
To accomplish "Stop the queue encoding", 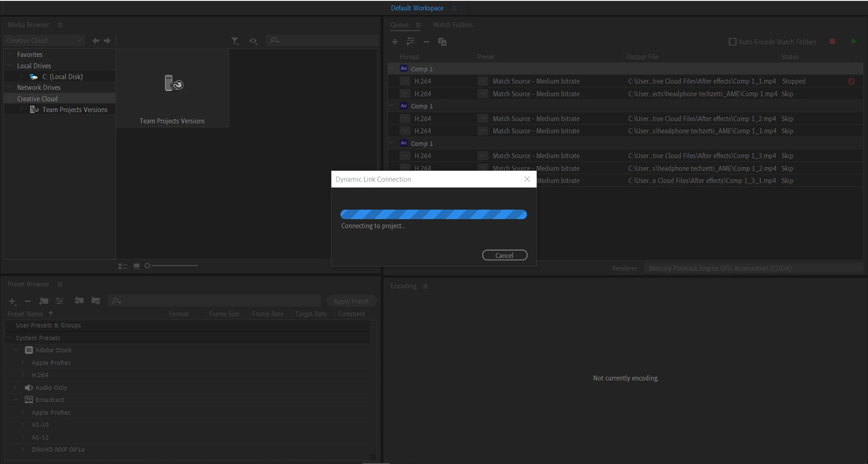I will 832,41.
